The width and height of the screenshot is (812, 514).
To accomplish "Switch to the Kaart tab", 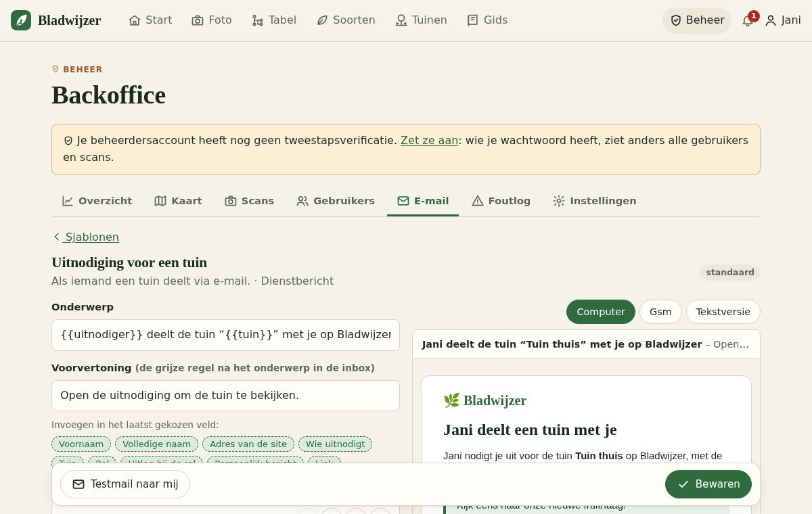I will [x=179, y=201].
